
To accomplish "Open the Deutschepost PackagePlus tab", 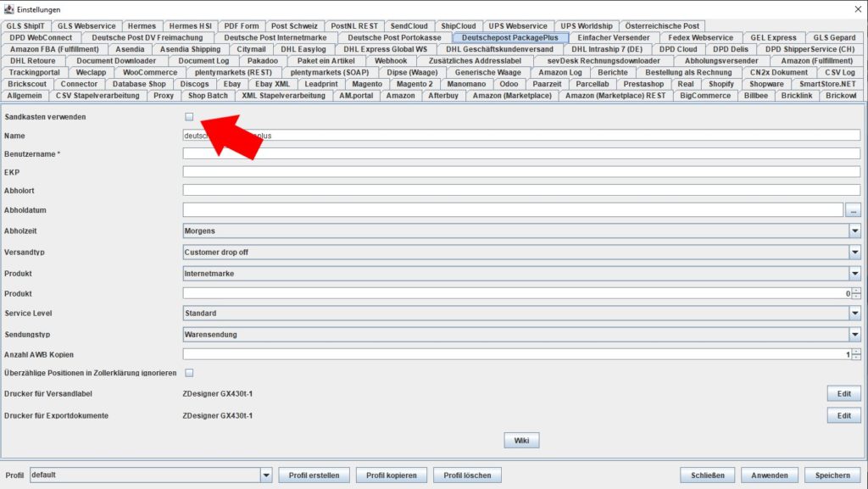I will coord(509,37).
